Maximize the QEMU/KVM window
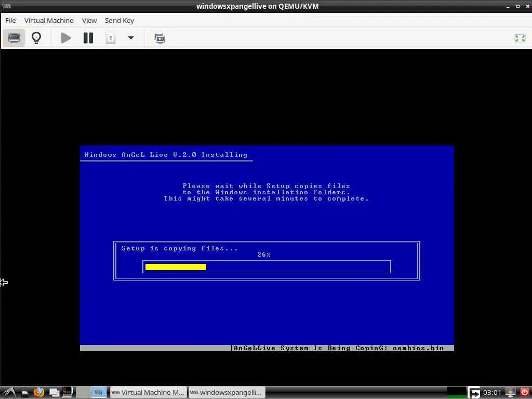 (x=518, y=6)
